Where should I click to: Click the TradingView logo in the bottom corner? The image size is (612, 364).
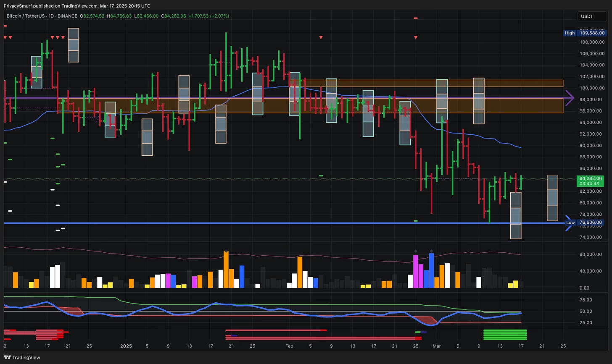click(22, 358)
